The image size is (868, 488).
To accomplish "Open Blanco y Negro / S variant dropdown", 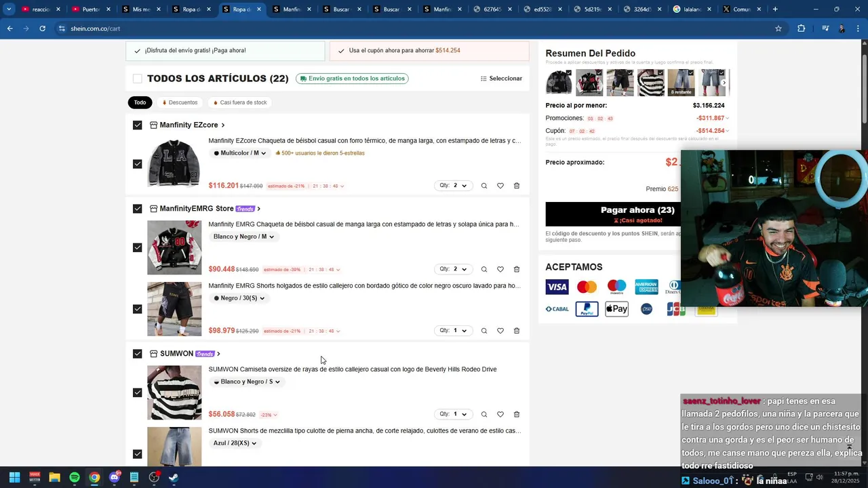I will coord(246,382).
